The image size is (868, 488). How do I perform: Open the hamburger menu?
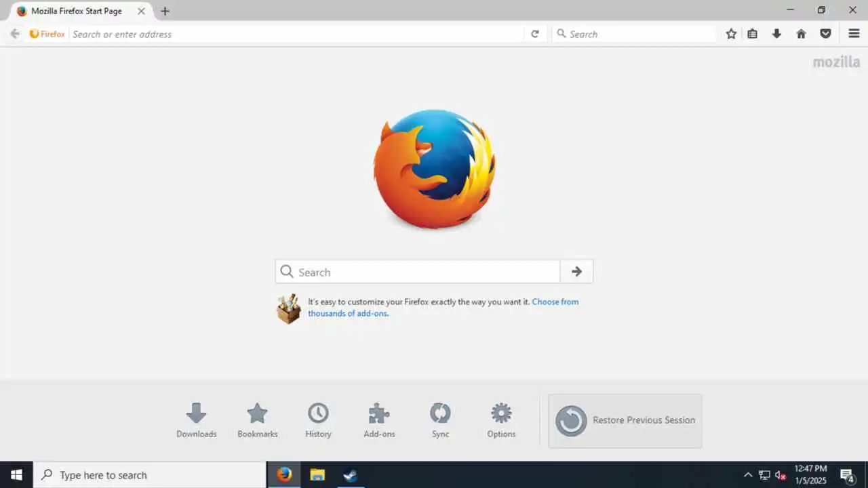854,34
